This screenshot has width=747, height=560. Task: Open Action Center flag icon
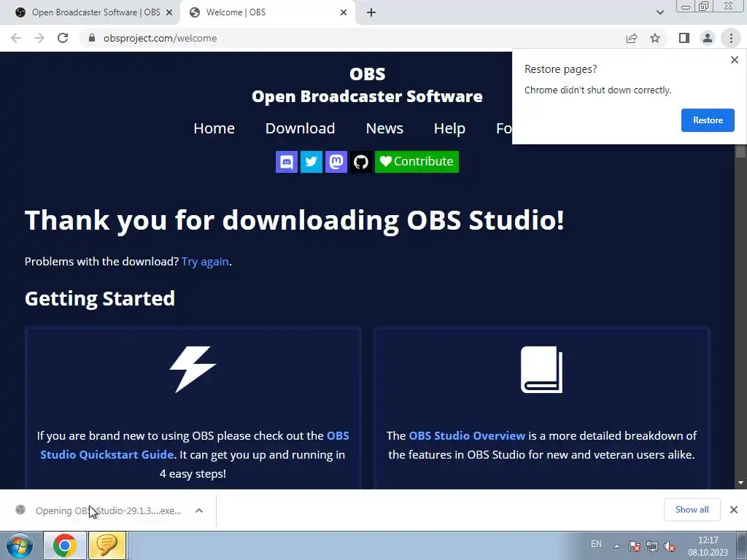click(634, 546)
